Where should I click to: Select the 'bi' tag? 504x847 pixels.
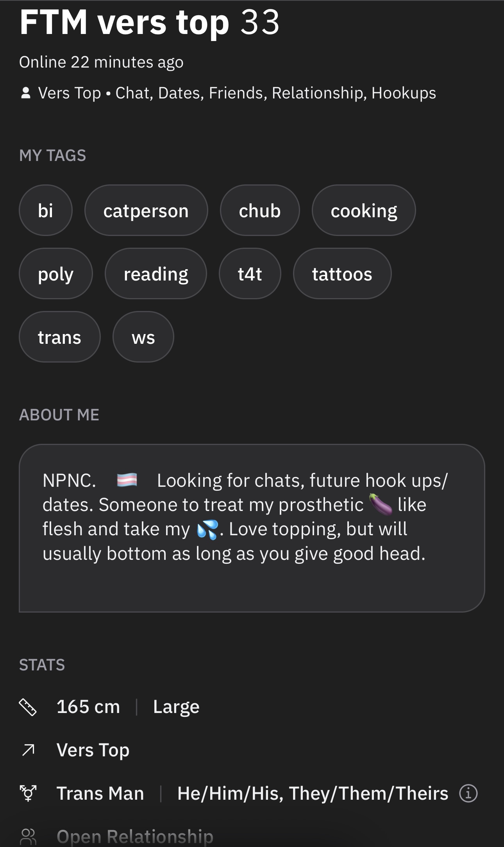[x=46, y=210]
